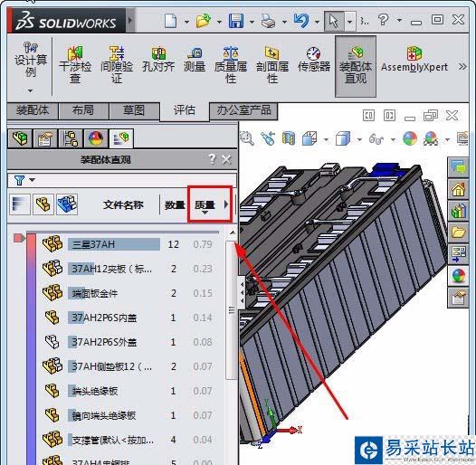Viewport: 476px width, 465px height.
Task: Open 设计算例 design study
Action: point(31,60)
